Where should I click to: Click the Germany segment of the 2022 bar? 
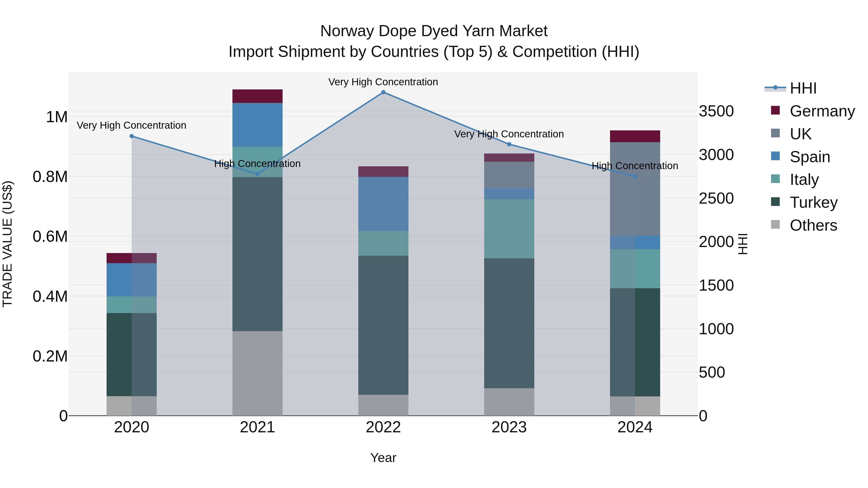[x=383, y=171]
